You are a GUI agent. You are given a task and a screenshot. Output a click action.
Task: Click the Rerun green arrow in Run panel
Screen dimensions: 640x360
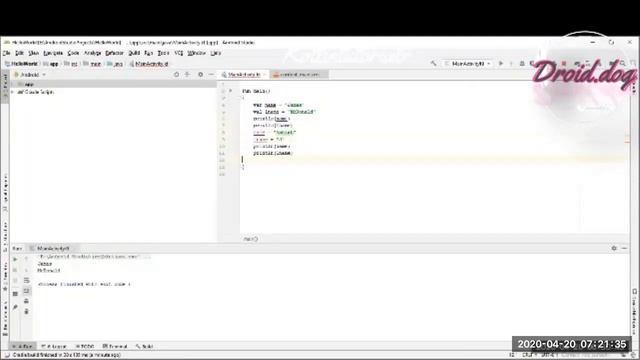click(15, 259)
